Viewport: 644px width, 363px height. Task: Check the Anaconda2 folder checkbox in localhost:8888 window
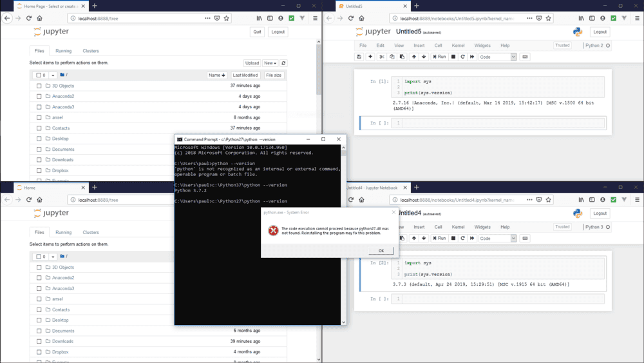click(39, 96)
